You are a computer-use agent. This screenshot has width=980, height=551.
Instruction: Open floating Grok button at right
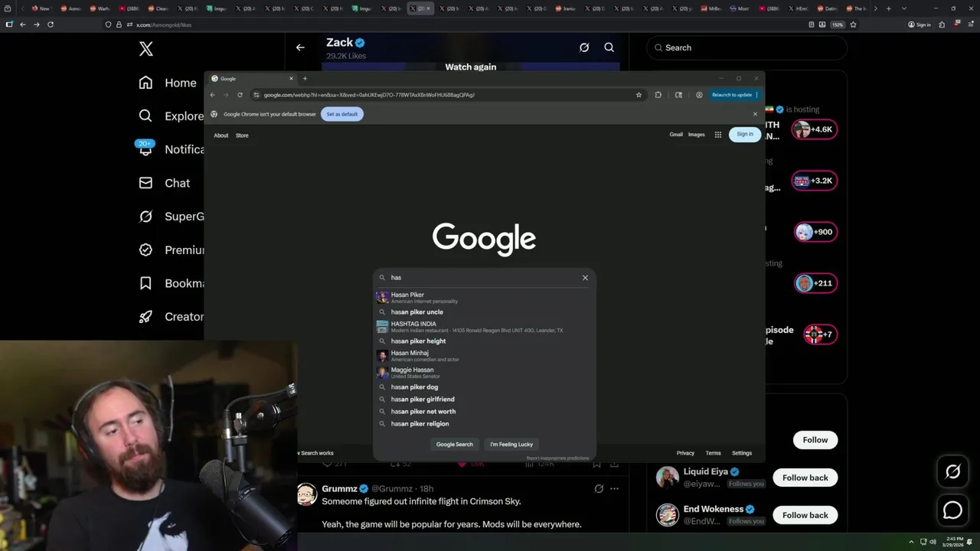(x=952, y=472)
